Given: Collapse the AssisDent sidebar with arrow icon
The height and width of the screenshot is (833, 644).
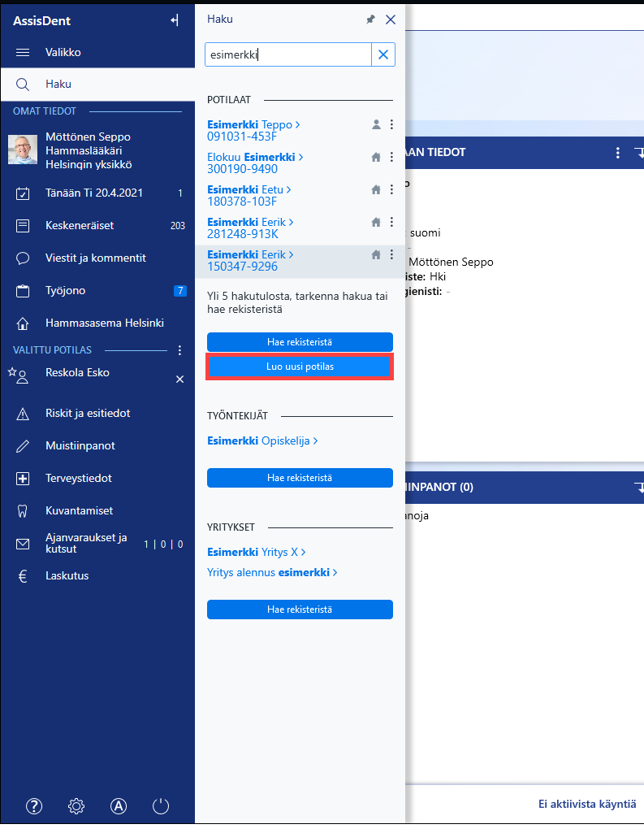Looking at the screenshot, I should tap(175, 20).
